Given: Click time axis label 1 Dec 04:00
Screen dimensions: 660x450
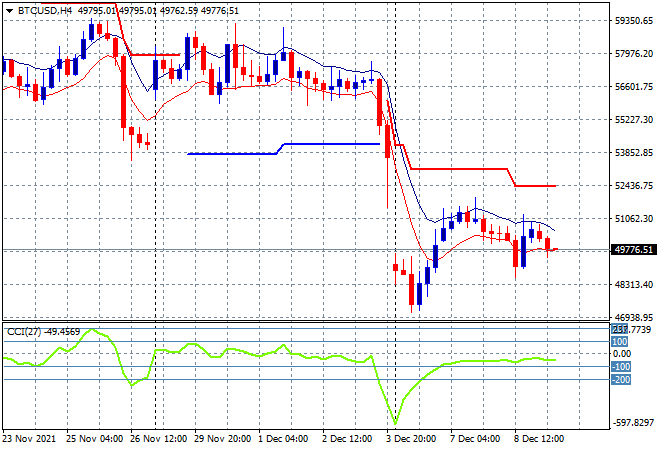Looking at the screenshot, I should [283, 438].
